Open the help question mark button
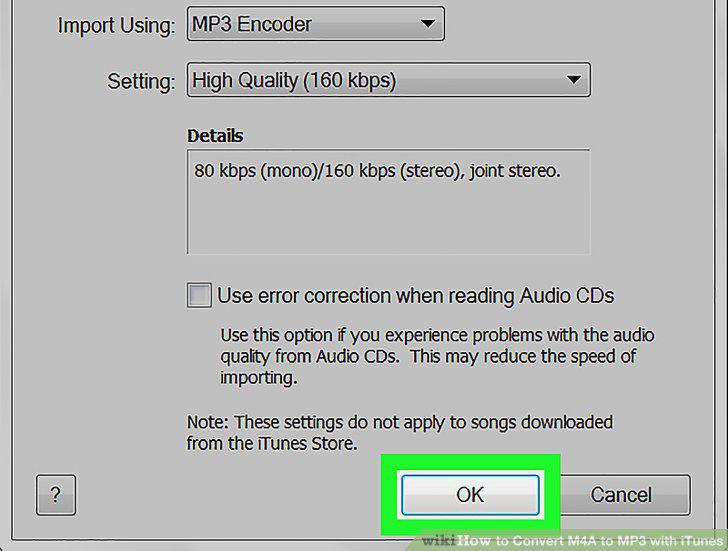The width and height of the screenshot is (728, 551). point(56,495)
